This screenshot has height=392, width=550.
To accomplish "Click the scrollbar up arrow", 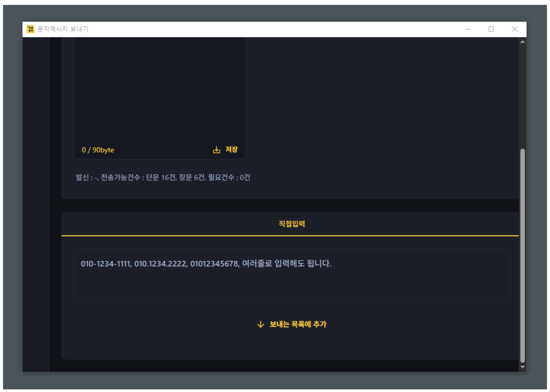I will tap(522, 42).
